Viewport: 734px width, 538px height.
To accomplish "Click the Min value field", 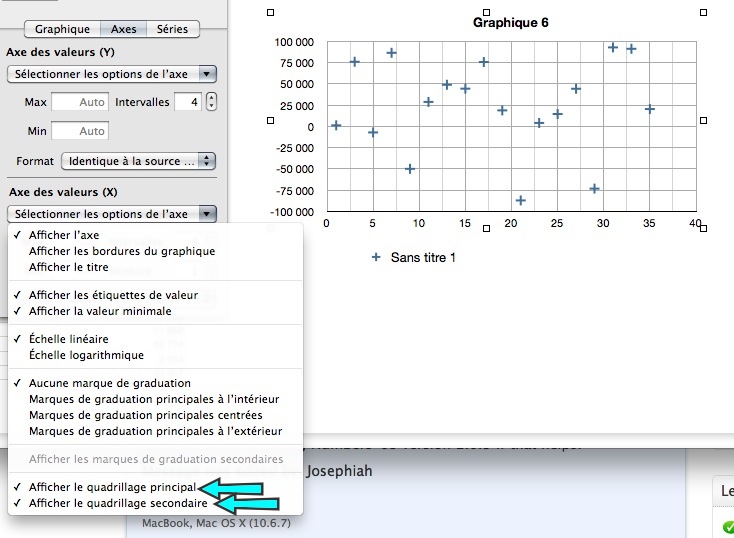I will click(80, 131).
